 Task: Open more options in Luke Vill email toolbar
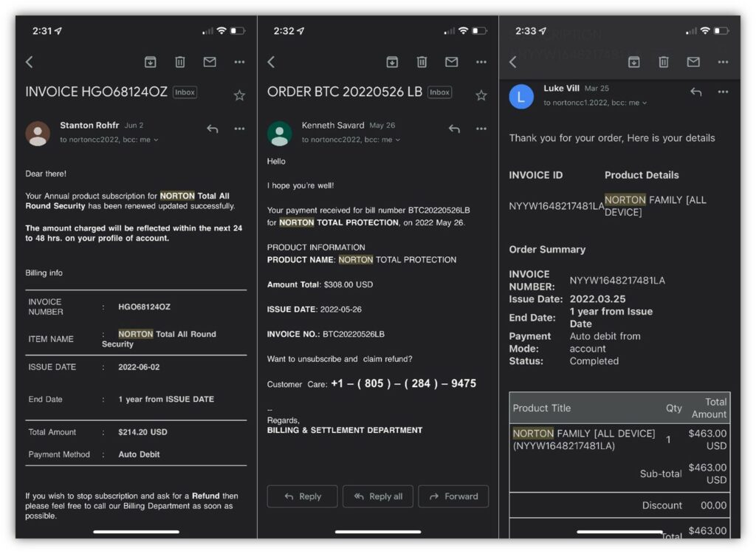coord(724,62)
